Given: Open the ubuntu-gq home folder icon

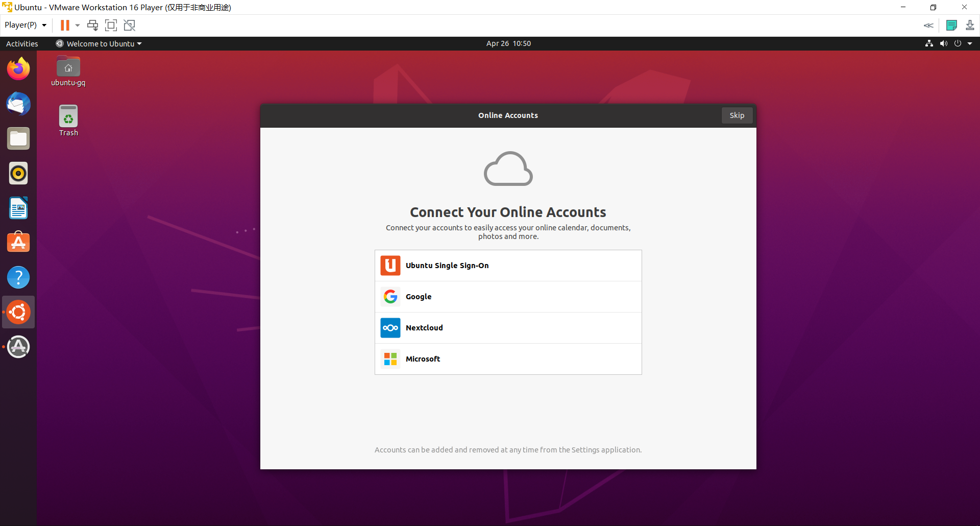Looking at the screenshot, I should [68, 71].
